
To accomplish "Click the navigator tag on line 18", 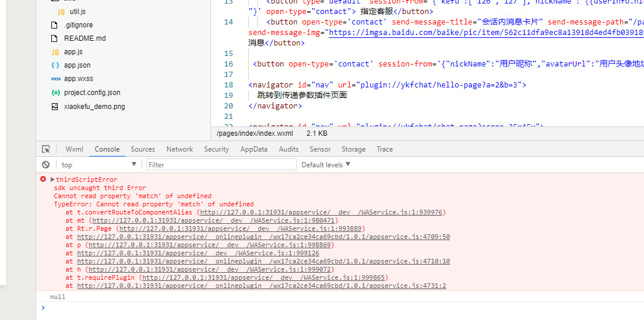I will pyautogui.click(x=388, y=85).
